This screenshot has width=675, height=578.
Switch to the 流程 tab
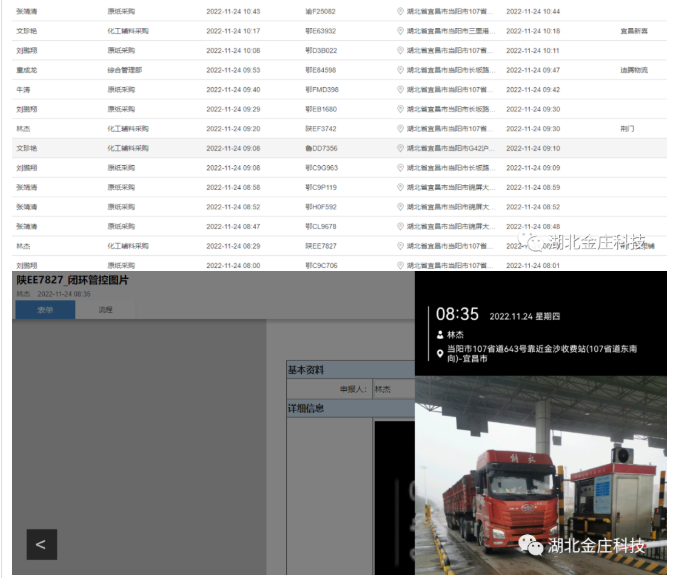pos(105,310)
